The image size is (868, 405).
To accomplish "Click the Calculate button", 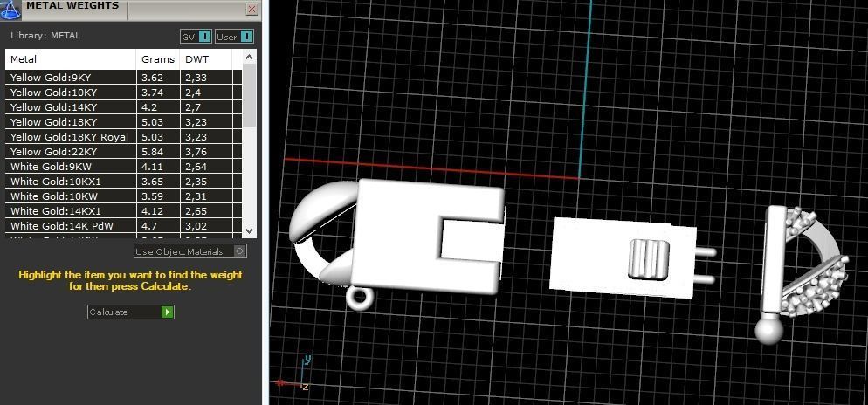I will tap(131, 312).
